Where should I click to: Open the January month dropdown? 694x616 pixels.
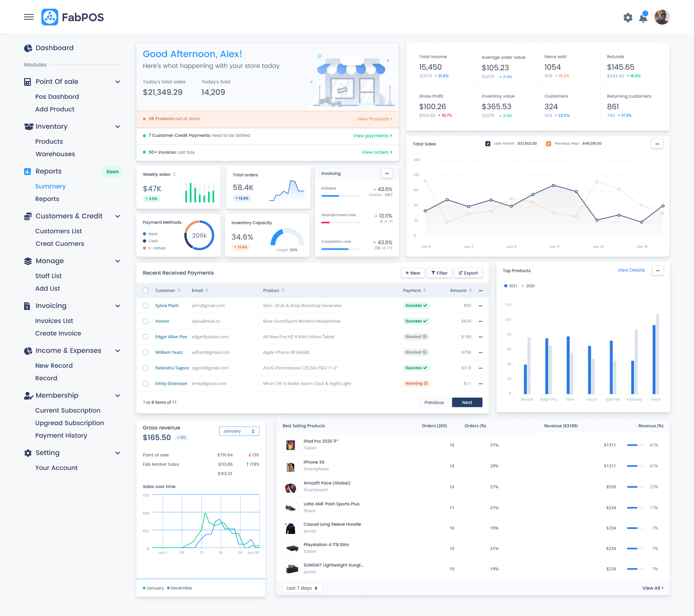[x=240, y=431]
